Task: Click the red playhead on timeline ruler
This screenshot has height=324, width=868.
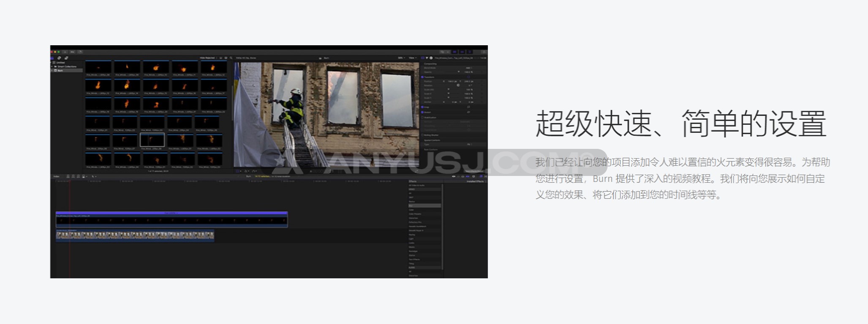Action: click(x=70, y=181)
